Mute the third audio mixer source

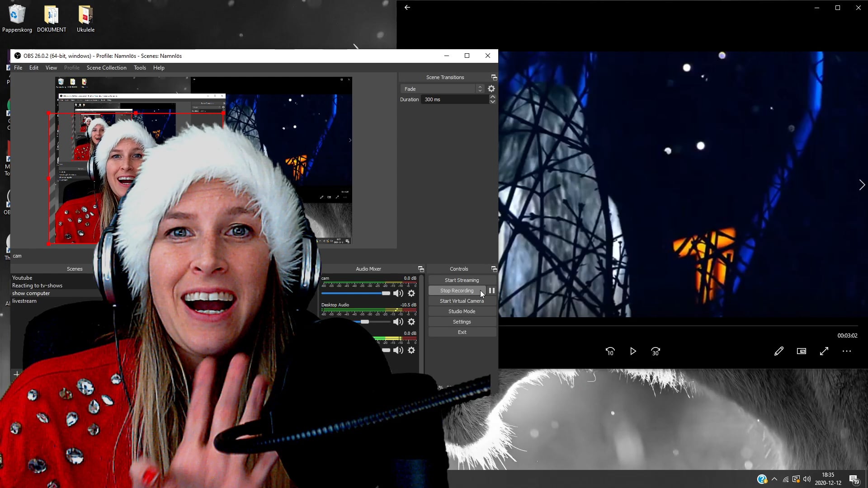[x=398, y=350]
